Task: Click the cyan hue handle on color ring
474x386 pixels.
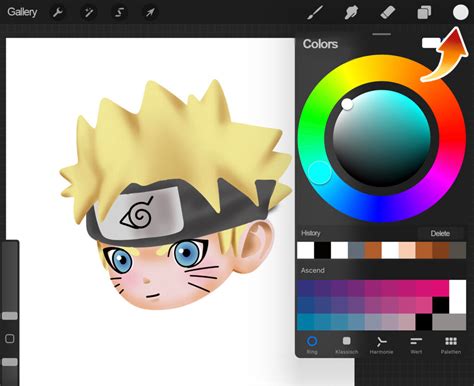Action: tap(320, 172)
